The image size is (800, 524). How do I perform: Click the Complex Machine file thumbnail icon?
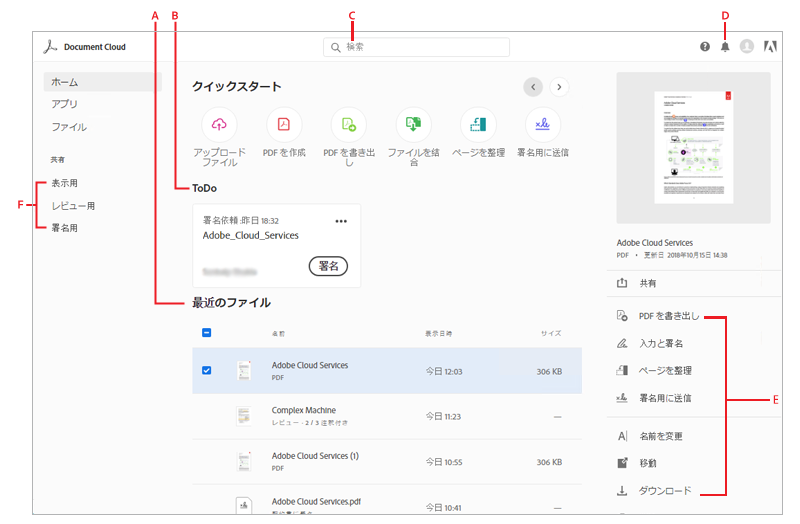244,416
